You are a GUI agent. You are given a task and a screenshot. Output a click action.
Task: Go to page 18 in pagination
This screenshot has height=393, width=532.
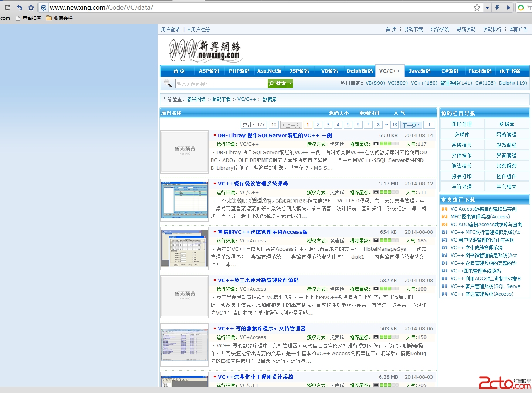click(x=394, y=124)
